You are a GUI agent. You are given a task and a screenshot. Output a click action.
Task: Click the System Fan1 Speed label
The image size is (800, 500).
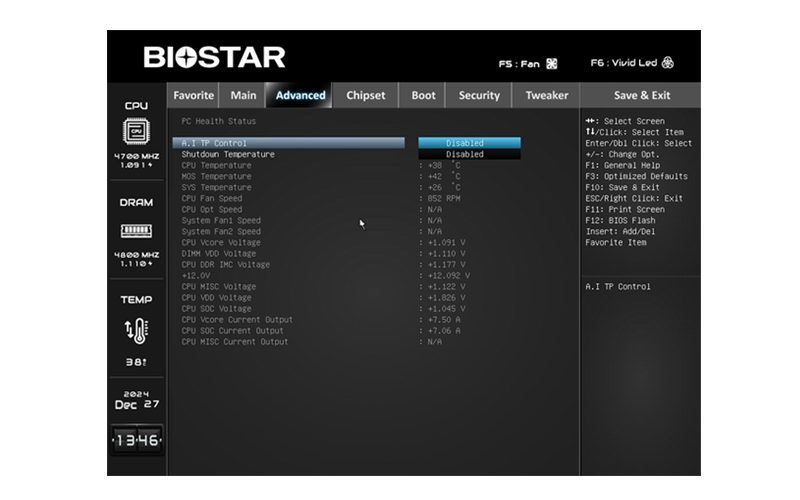[x=221, y=220]
